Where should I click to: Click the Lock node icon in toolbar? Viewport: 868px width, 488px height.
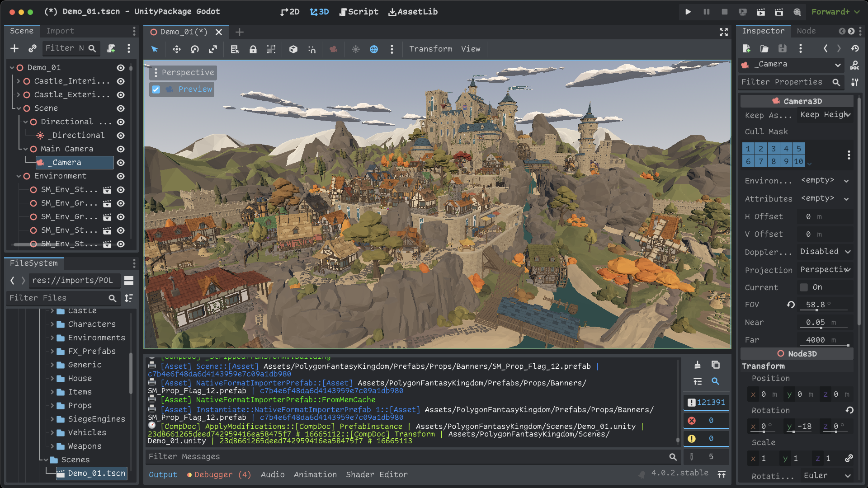pos(252,49)
